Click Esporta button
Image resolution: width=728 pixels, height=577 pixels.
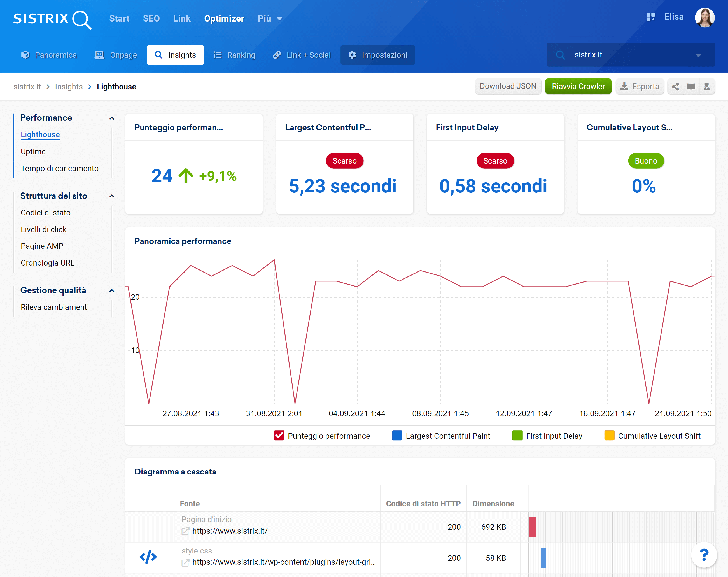click(x=640, y=86)
